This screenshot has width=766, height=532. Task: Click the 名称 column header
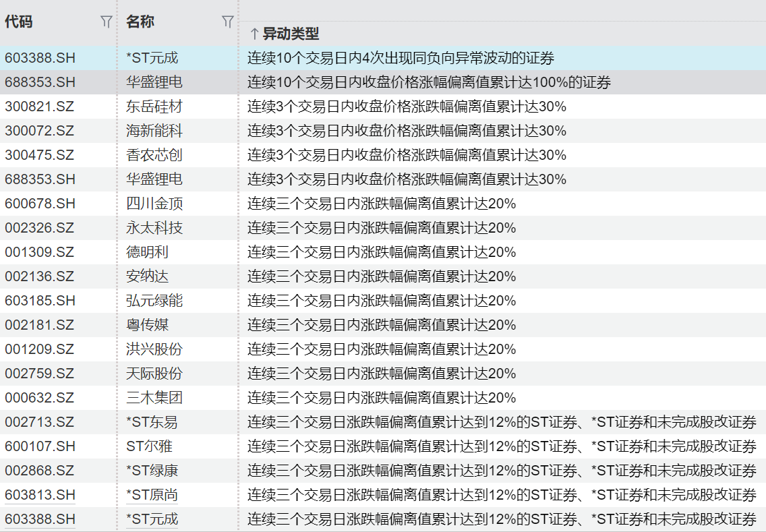coord(140,22)
